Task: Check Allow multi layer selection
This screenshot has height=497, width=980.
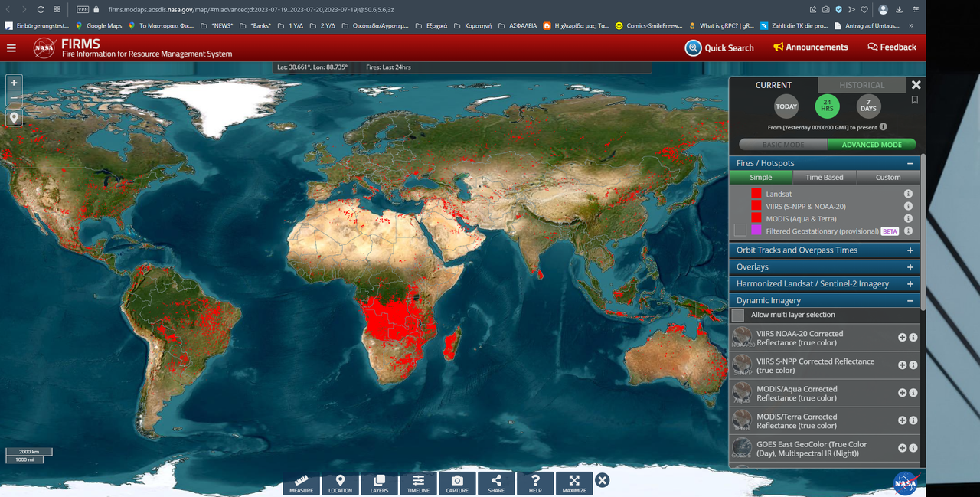Action: click(x=738, y=315)
